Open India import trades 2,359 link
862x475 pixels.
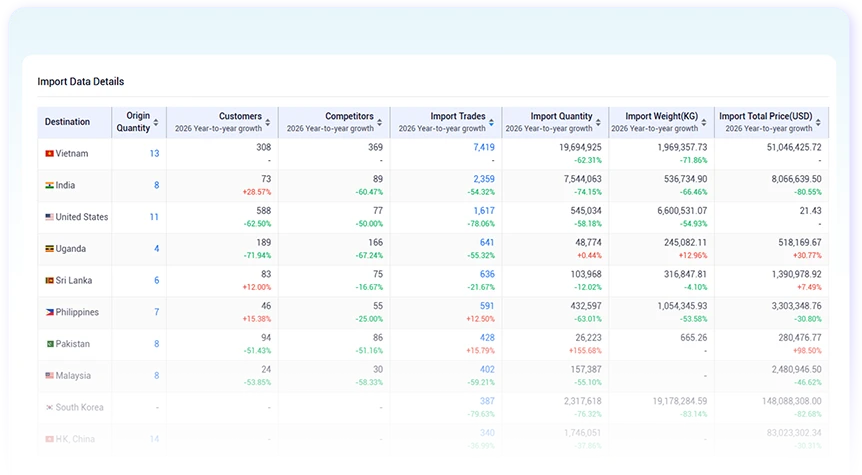point(484,179)
